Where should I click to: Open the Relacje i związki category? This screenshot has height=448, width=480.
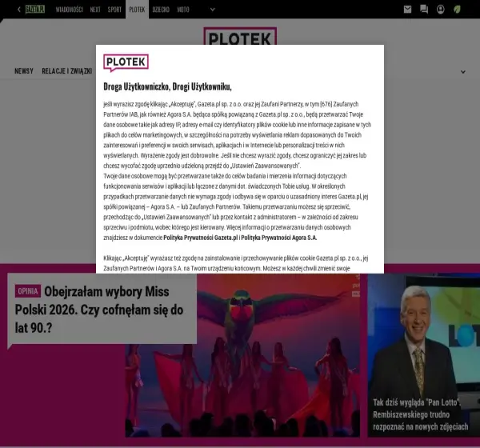[x=67, y=71]
